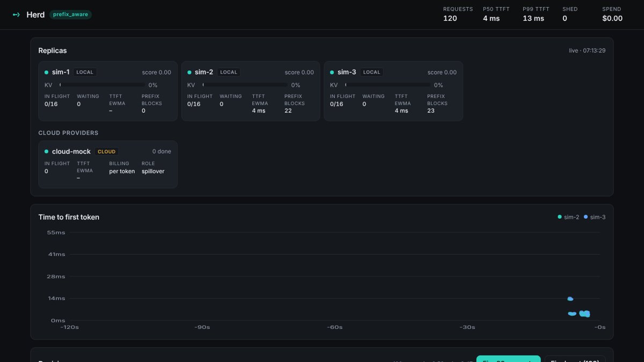Select the cloud-mock provider name
The height and width of the screenshot is (362, 644).
[71, 152]
